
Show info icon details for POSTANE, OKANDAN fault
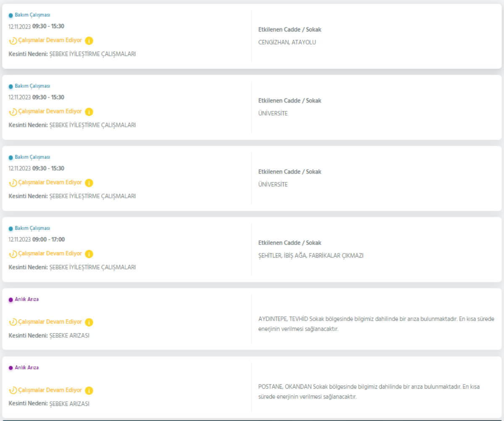[x=89, y=391]
